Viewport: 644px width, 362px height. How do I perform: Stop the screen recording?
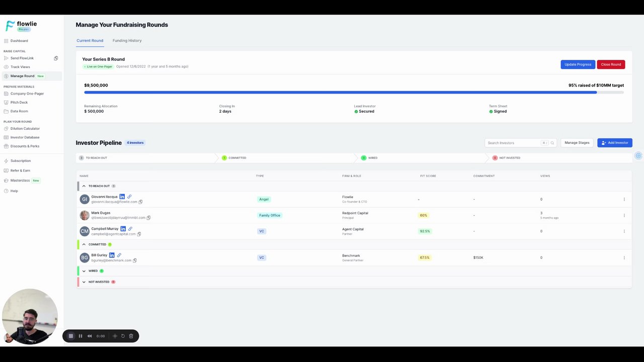71,336
